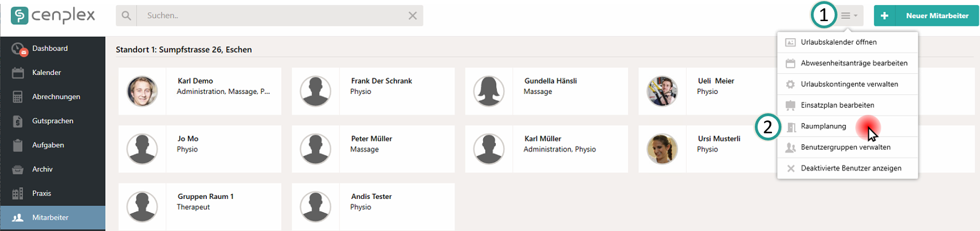The image size is (980, 231).
Task: Click the Neuer Mitarbeiter button
Action: [926, 16]
